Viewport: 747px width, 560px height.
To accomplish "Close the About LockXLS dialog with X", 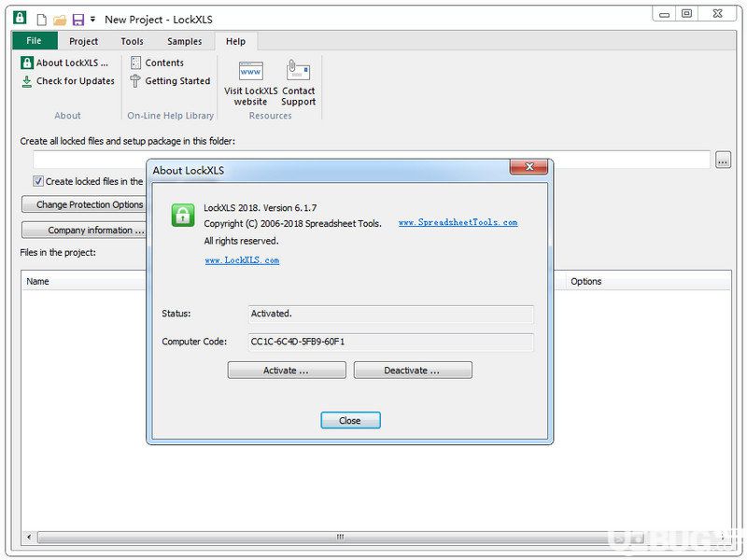I will tap(529, 167).
